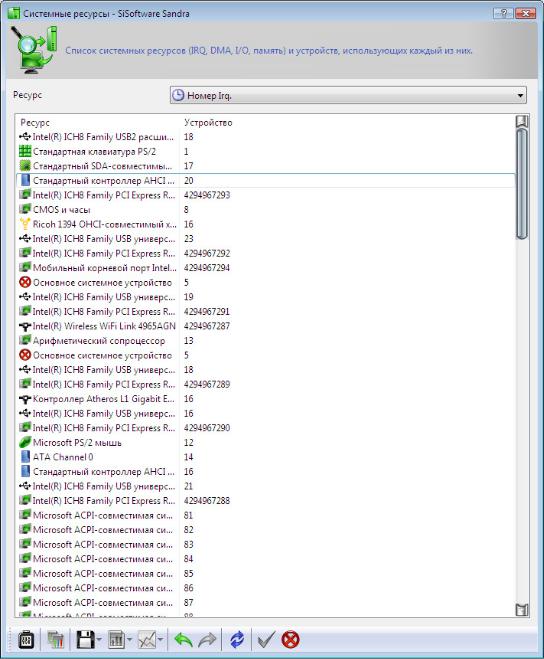Click the floppy disk save icon
Viewport: 544px width, 659px height.
[x=85, y=640]
